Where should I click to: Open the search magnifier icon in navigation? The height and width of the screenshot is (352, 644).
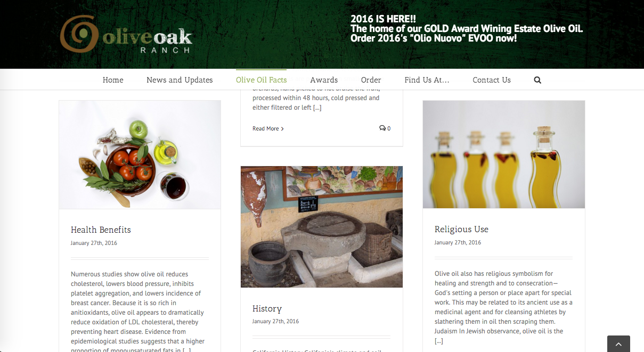tap(537, 80)
